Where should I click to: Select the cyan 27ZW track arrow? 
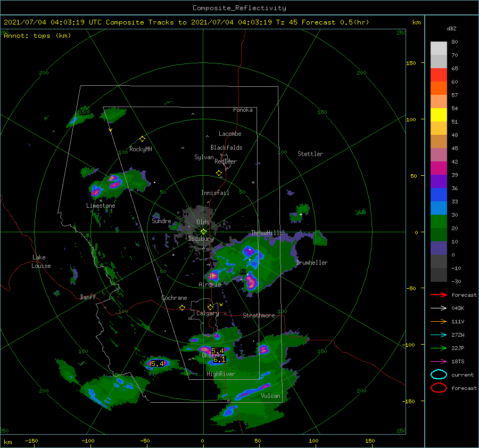click(439, 335)
